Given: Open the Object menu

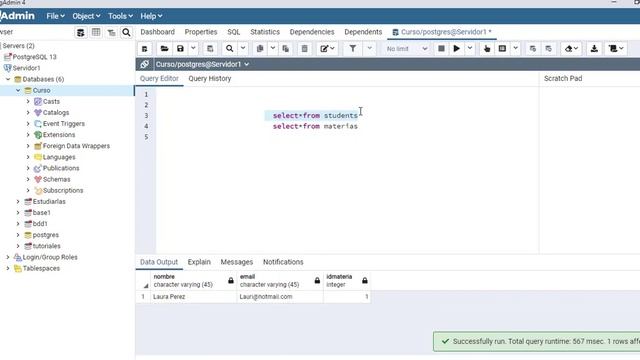Looking at the screenshot, I should (x=86, y=16).
